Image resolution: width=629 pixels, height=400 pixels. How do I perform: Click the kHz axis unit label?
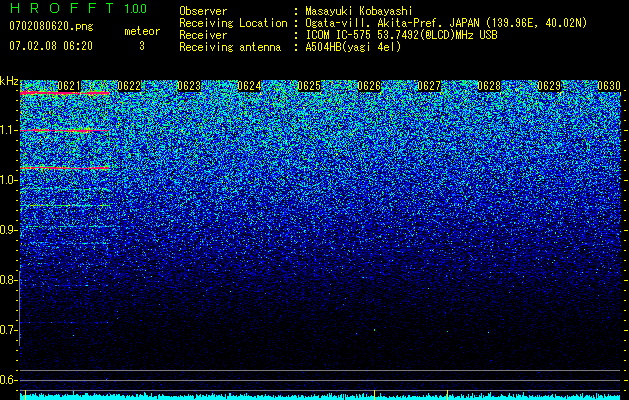9,81
